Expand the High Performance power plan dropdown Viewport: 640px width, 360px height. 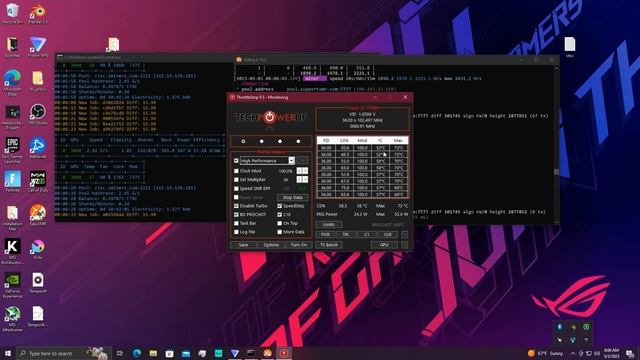click(x=291, y=161)
